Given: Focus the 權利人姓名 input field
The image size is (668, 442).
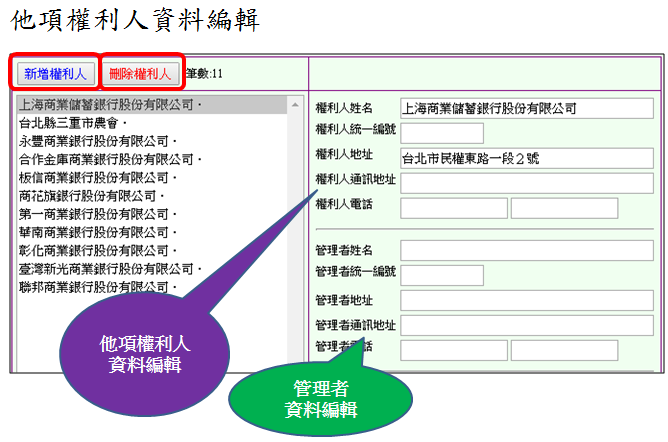Looking at the screenshot, I should [x=527, y=109].
